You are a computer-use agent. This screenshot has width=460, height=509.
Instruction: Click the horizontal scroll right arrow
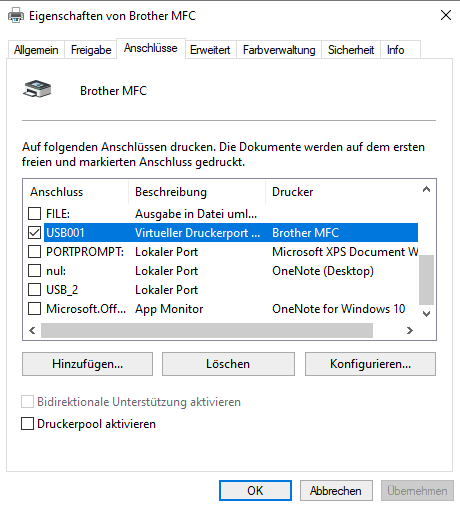410,330
